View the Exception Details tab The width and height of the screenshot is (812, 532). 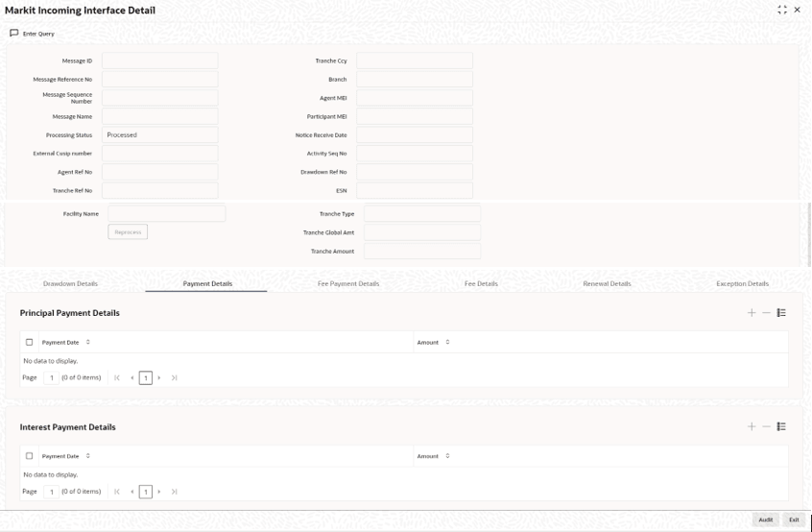(743, 284)
